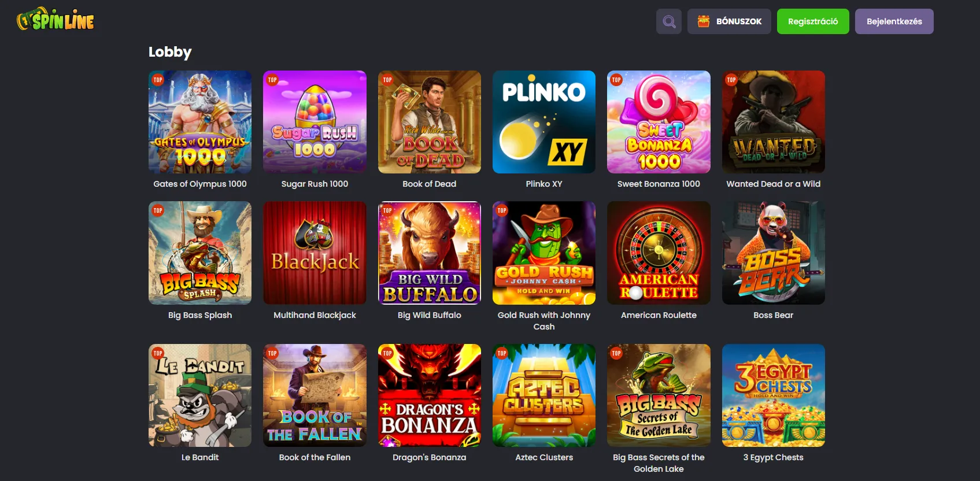Open the Multihand Blackjack tile

pyautogui.click(x=315, y=253)
